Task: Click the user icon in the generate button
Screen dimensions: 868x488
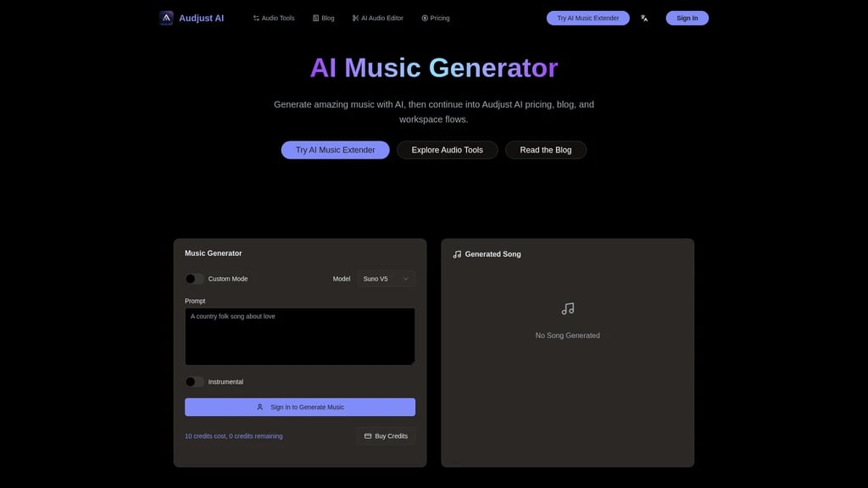Action: (259, 408)
